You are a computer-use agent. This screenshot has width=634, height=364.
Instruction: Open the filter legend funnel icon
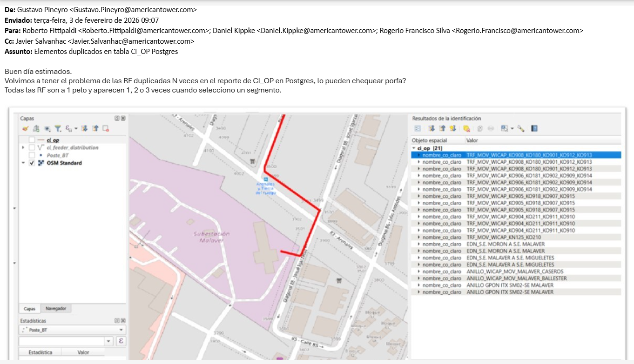coord(58,129)
